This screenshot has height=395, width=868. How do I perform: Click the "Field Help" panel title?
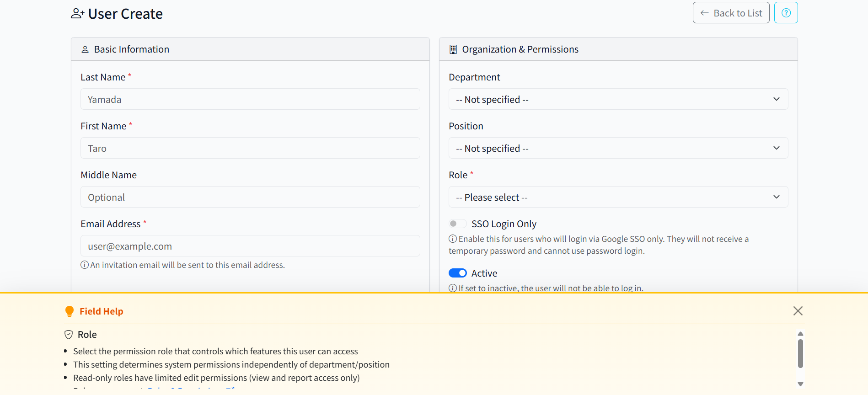pyautogui.click(x=101, y=311)
